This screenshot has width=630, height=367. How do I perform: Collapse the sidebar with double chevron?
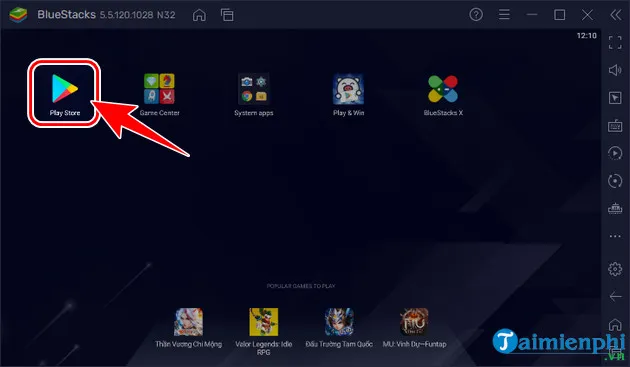pyautogui.click(x=615, y=15)
